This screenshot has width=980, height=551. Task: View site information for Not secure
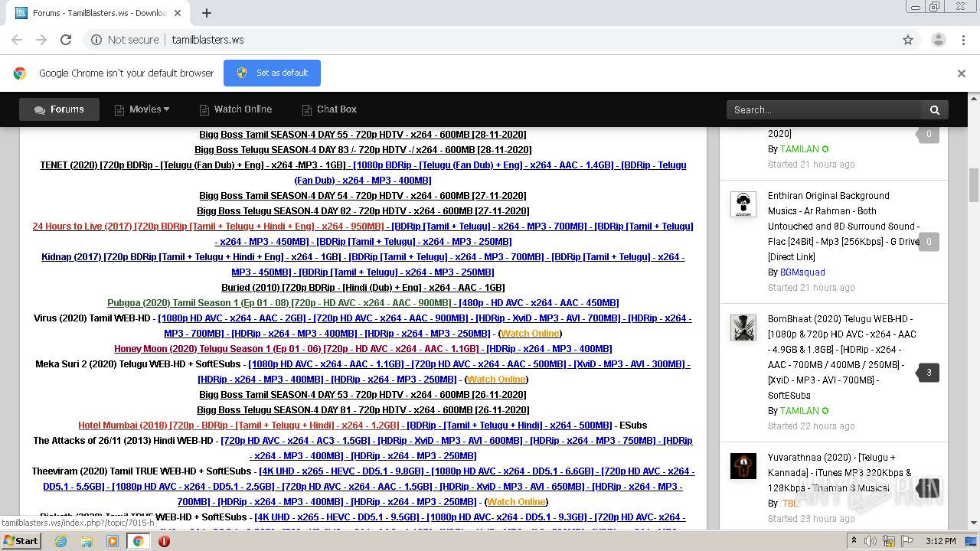pos(125,40)
